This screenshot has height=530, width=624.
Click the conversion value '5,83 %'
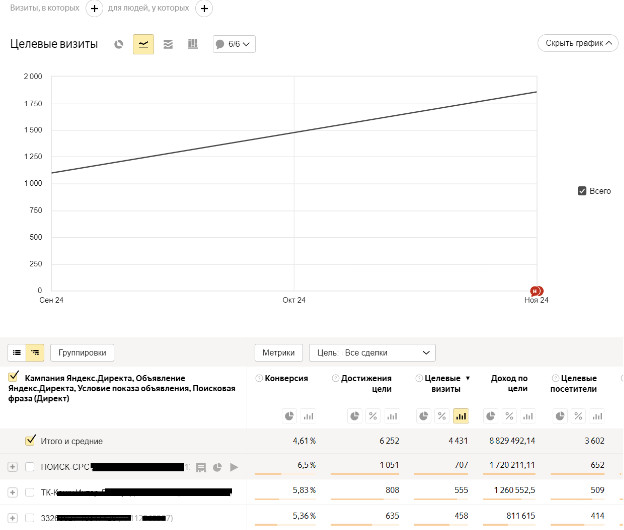click(304, 490)
